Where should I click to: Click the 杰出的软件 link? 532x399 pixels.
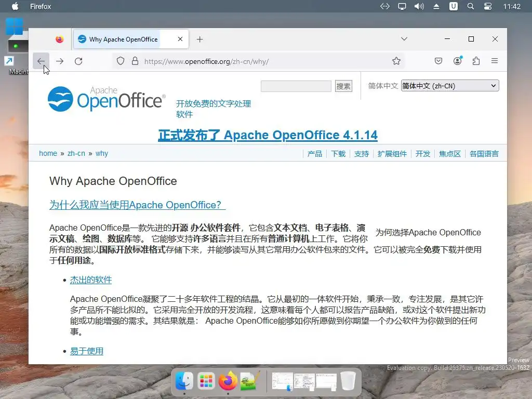pos(90,280)
